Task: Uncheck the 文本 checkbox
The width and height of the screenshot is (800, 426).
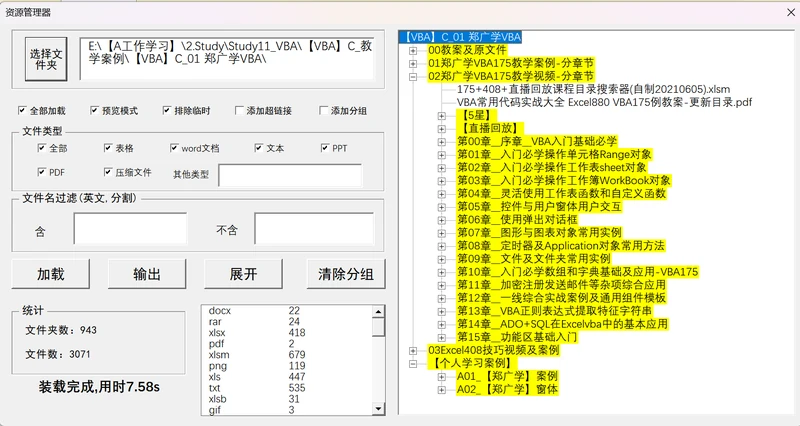Action: [258, 148]
